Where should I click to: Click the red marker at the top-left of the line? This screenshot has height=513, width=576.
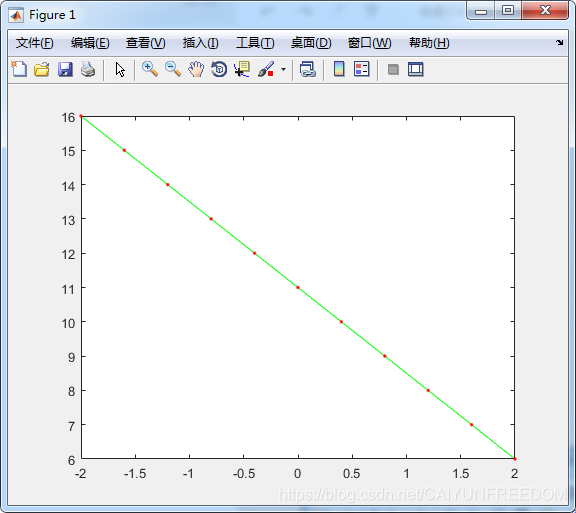(x=81, y=116)
